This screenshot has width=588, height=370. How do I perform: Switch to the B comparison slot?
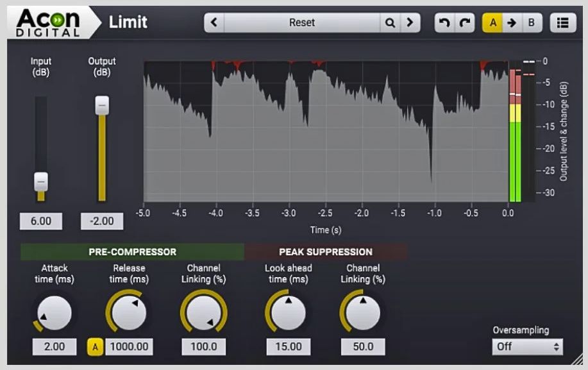[531, 22]
